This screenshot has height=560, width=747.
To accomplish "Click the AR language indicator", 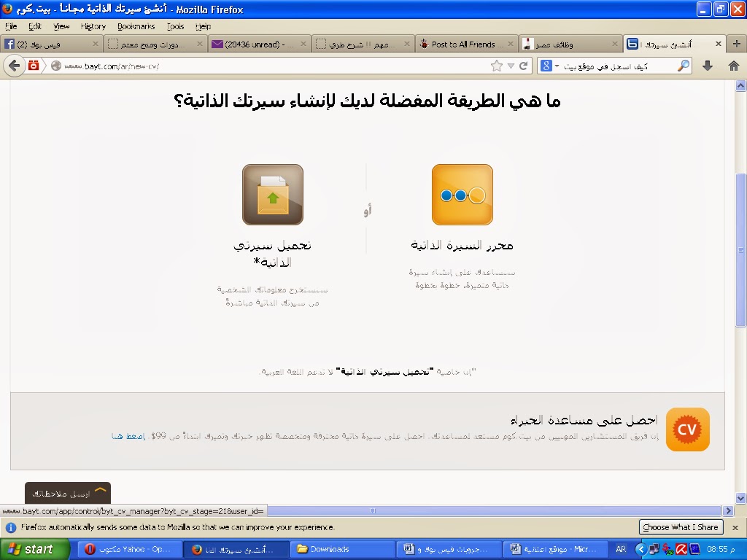I will tap(621, 549).
